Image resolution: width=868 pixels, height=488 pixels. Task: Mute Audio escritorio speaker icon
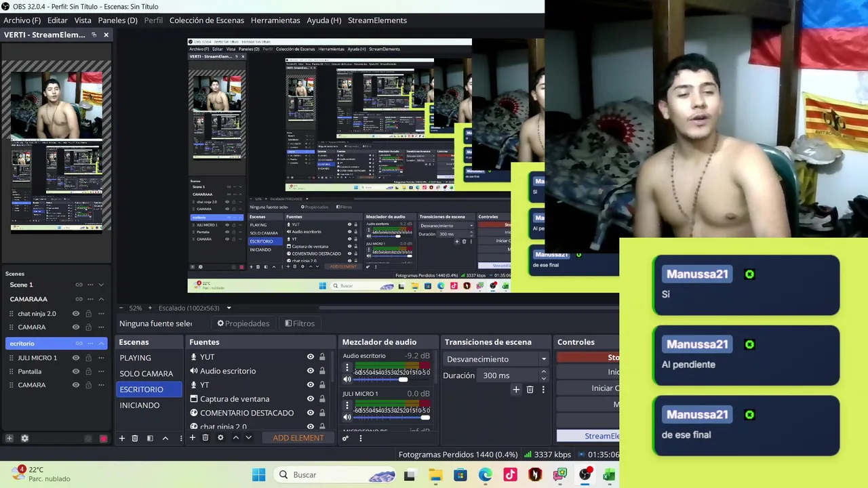pos(347,380)
